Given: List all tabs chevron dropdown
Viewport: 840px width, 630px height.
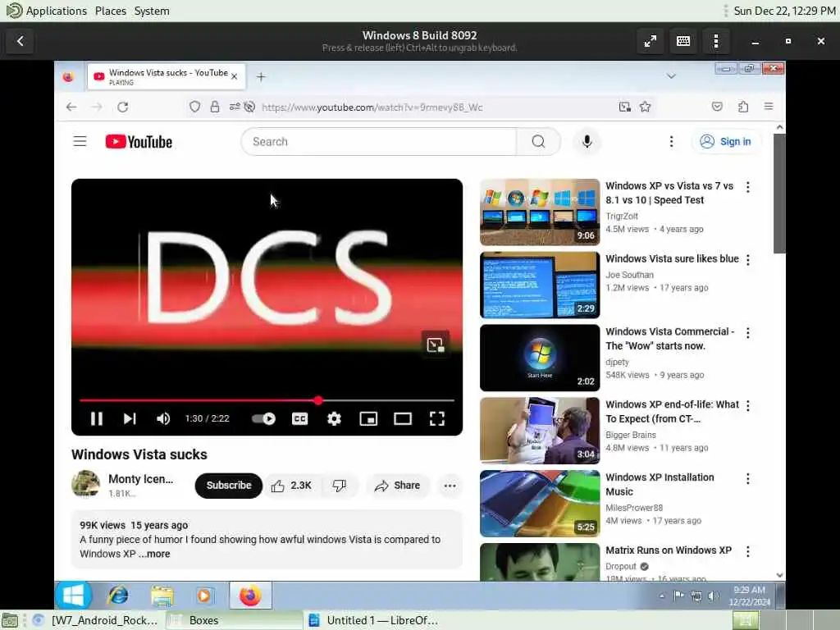Looking at the screenshot, I should 671,76.
